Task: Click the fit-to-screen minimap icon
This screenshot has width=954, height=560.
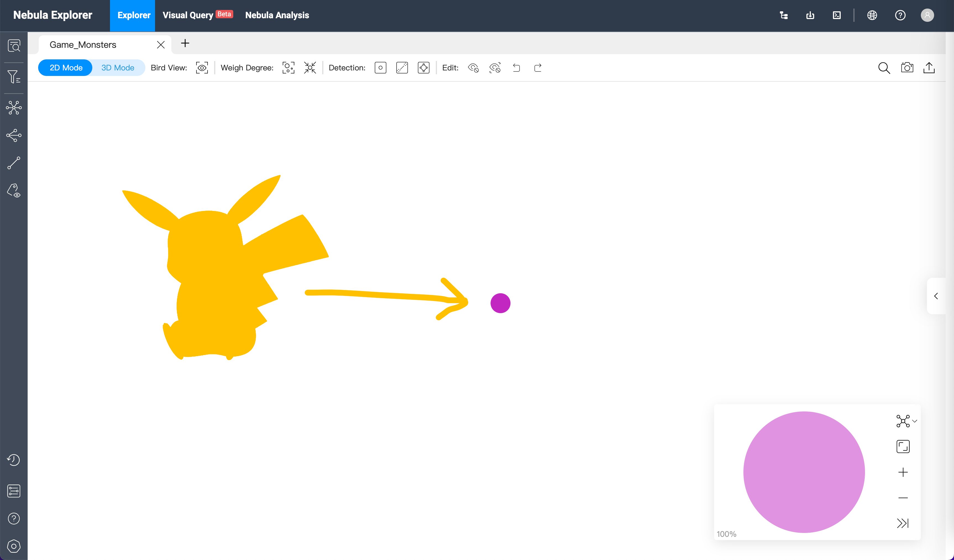Action: [x=903, y=447]
